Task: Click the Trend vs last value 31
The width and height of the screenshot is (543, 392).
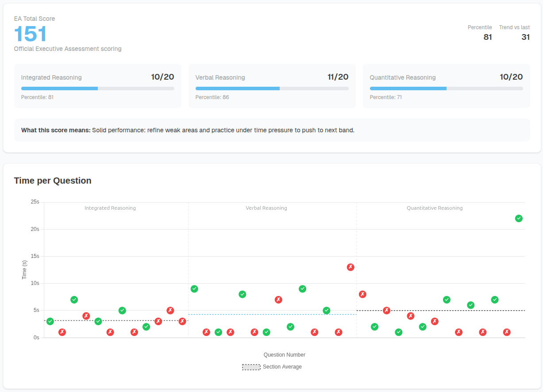Action: click(x=526, y=37)
